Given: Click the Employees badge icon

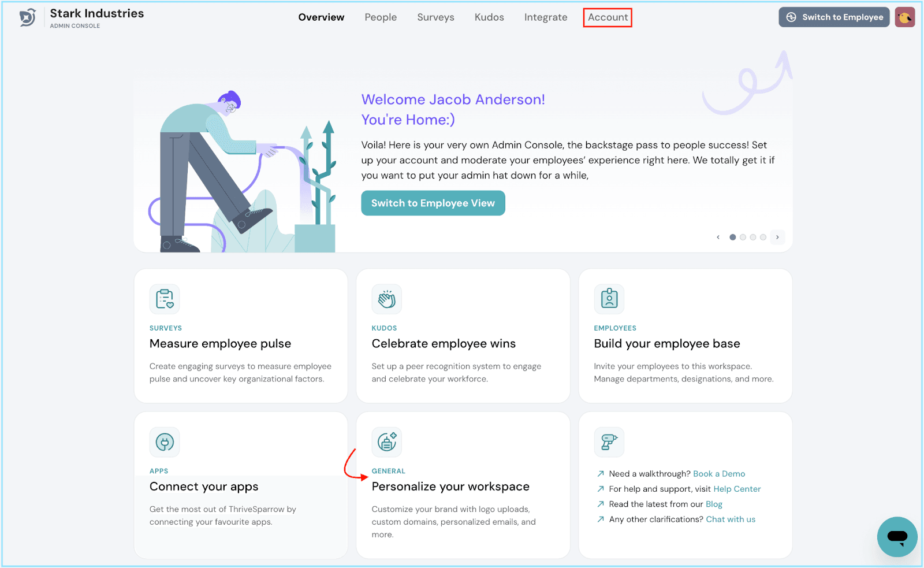Looking at the screenshot, I should click(x=609, y=299).
